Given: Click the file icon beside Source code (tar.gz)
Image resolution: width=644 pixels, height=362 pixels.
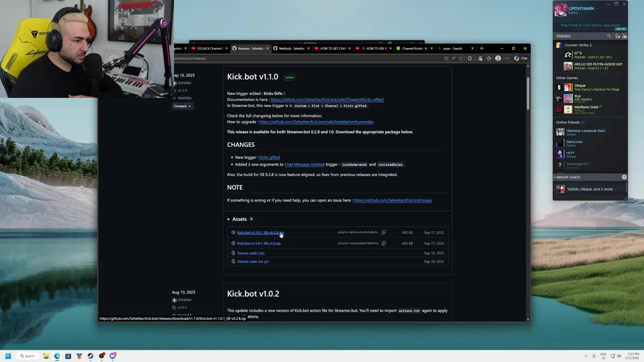Looking at the screenshot, I should (233, 261).
